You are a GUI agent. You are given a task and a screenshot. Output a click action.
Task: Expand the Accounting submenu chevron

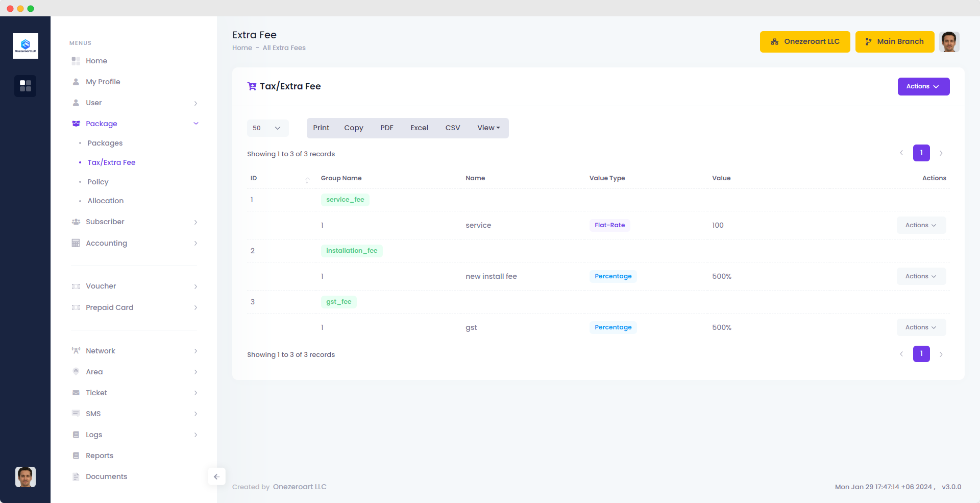click(x=196, y=243)
